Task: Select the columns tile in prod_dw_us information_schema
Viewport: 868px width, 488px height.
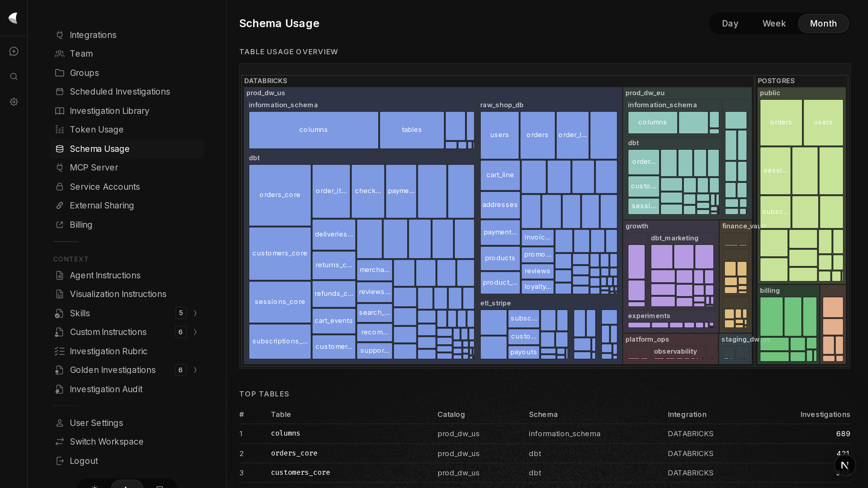Action: [313, 130]
